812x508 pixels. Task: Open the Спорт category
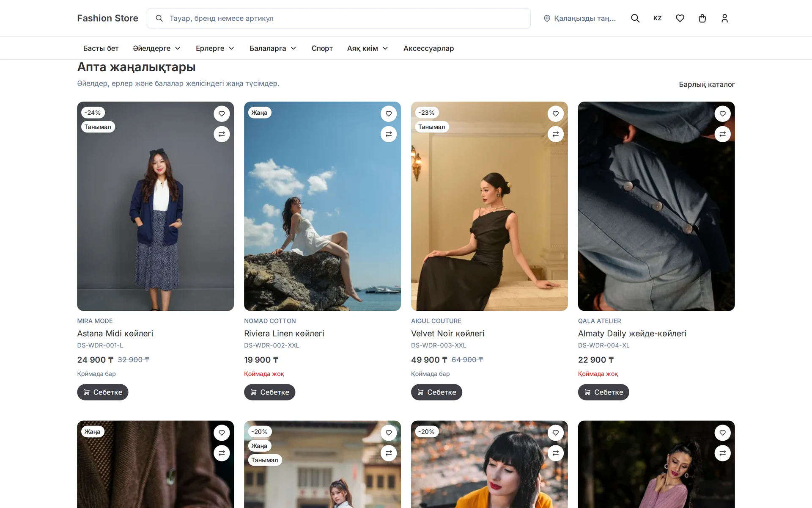click(x=322, y=48)
